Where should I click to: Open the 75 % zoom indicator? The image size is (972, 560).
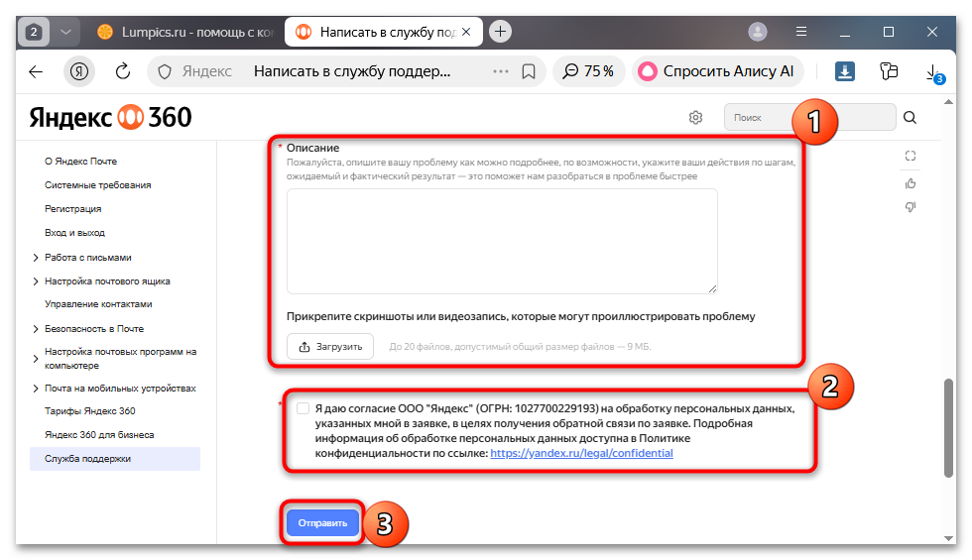click(x=587, y=71)
